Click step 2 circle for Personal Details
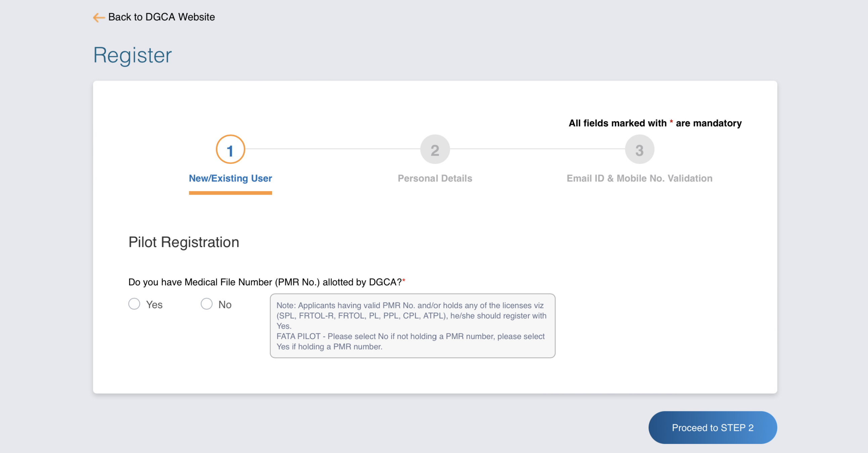The width and height of the screenshot is (868, 453). (x=435, y=149)
